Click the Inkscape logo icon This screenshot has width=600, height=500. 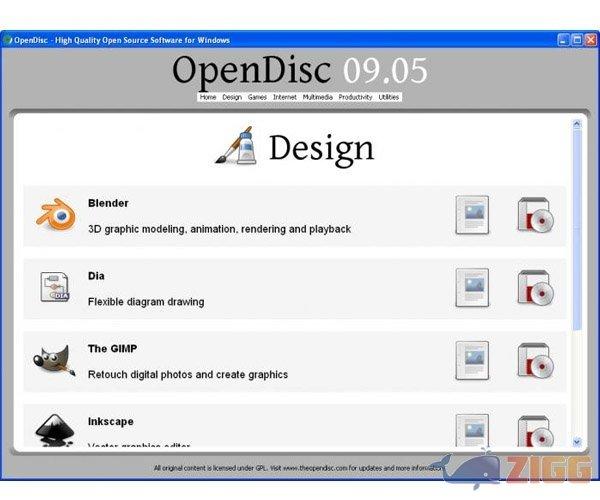[55, 430]
